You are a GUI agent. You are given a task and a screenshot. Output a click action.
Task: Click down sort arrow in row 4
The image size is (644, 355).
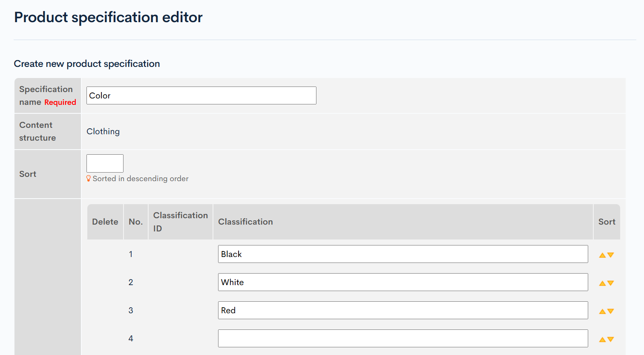[610, 339]
